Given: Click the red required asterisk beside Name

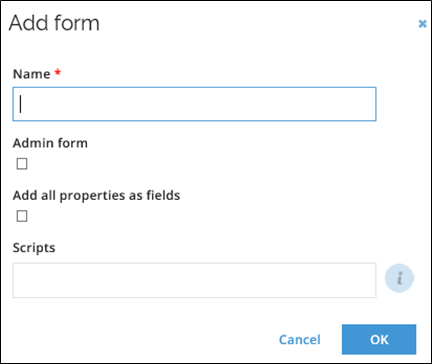Looking at the screenshot, I should click(58, 72).
